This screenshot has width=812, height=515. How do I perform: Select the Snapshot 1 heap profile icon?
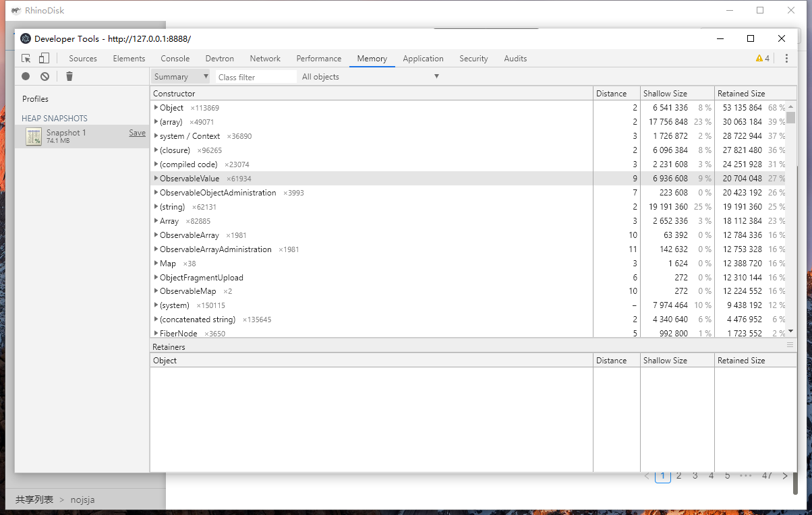click(x=34, y=136)
